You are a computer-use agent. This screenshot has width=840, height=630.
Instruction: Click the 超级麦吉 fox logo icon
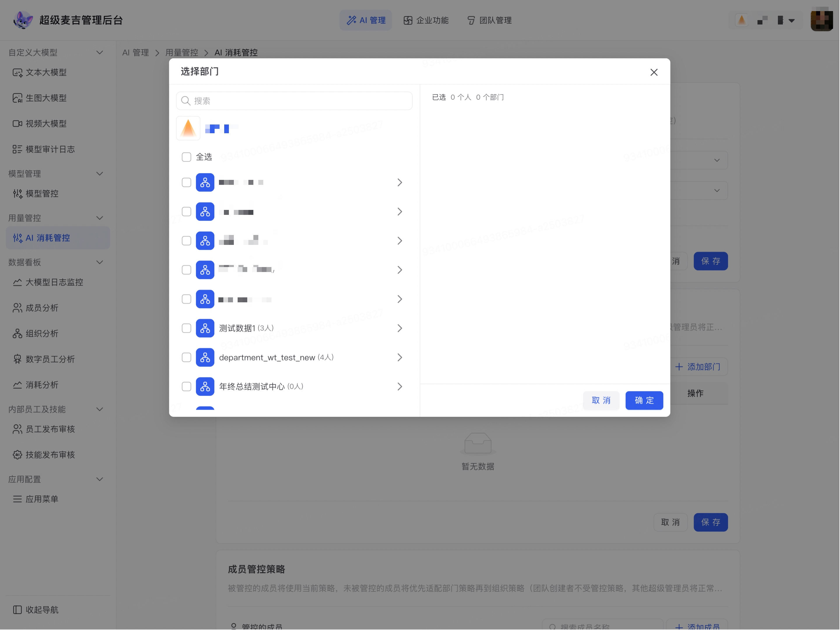(23, 20)
